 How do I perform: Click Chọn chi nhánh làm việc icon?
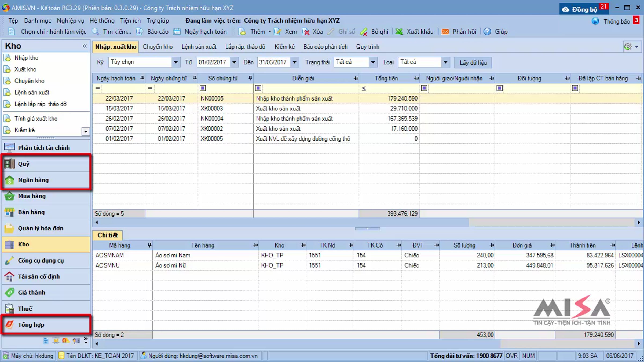[x=12, y=32]
